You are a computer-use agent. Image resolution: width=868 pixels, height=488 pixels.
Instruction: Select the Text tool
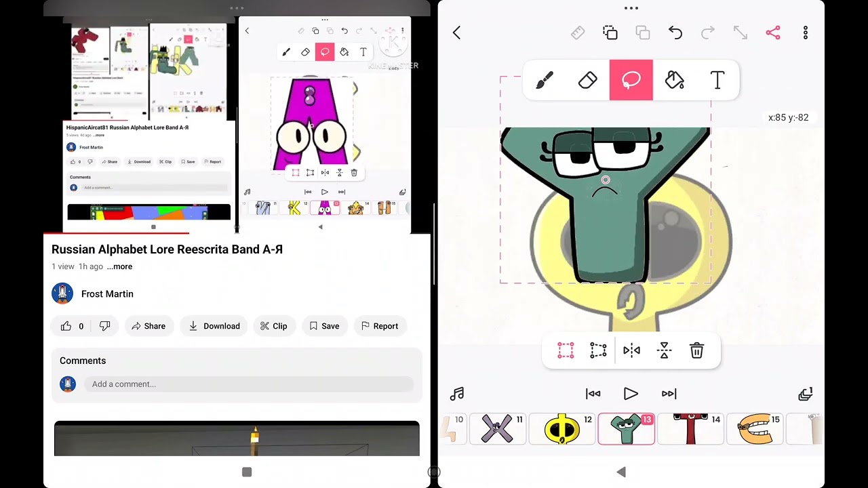coord(717,80)
